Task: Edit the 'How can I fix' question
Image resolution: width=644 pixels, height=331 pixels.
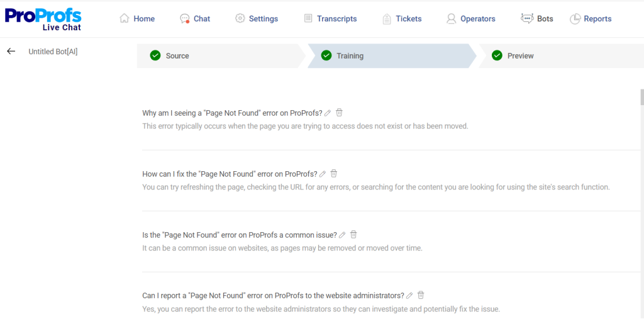Action: 323,174
